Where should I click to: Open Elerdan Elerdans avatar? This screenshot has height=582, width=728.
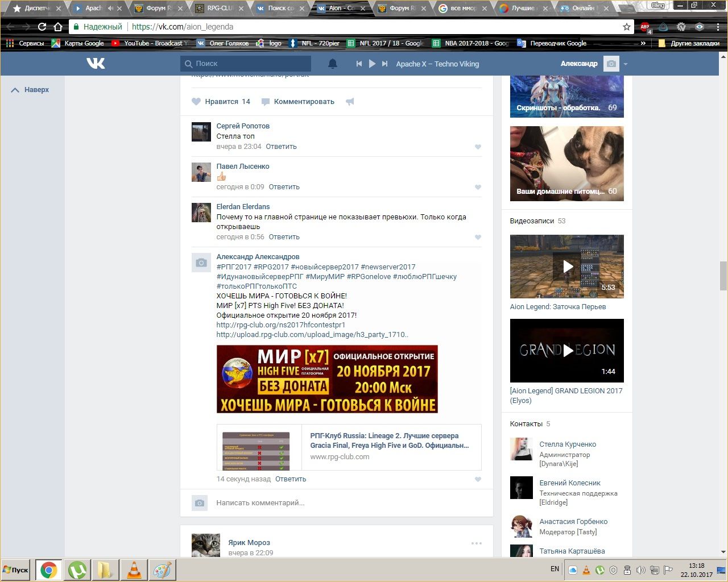coord(201,213)
